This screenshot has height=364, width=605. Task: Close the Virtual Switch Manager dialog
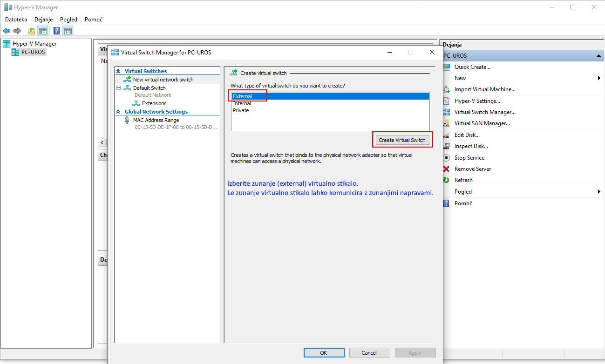432,52
